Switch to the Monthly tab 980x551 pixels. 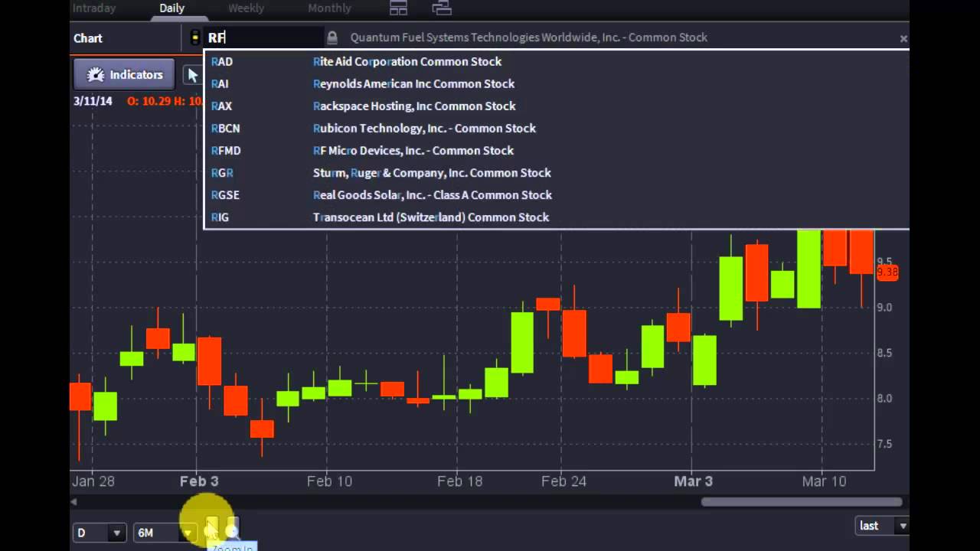tap(329, 8)
